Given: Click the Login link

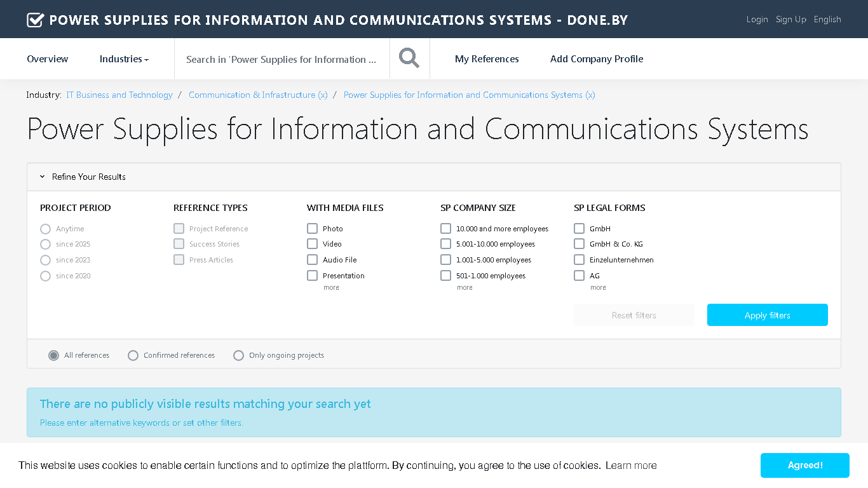Looking at the screenshot, I should coord(757,19).
